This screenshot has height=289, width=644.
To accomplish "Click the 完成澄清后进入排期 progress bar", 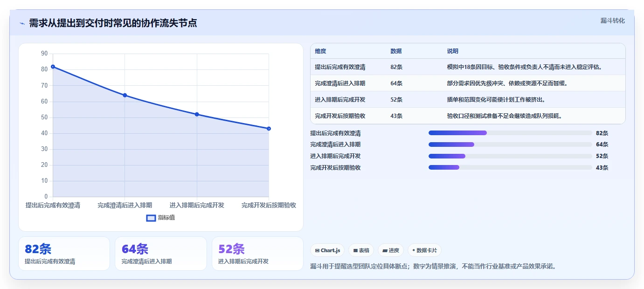I will (x=510, y=144).
